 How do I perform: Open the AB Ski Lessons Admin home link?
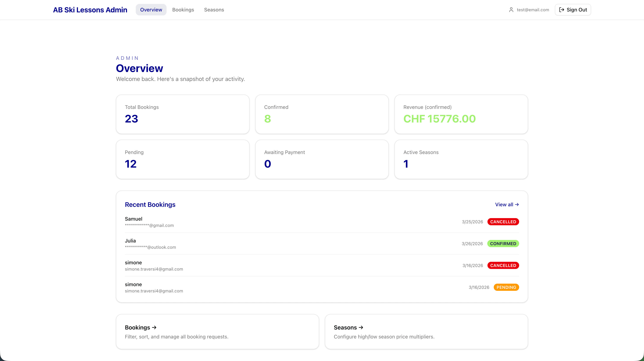90,10
